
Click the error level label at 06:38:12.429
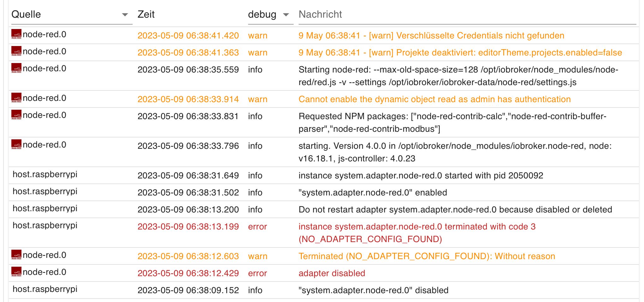pyautogui.click(x=257, y=273)
